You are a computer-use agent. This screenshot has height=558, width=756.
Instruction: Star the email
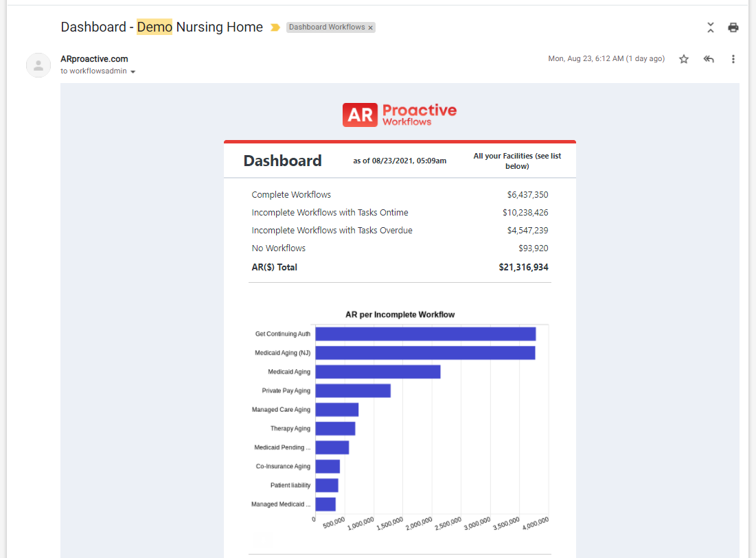point(684,59)
